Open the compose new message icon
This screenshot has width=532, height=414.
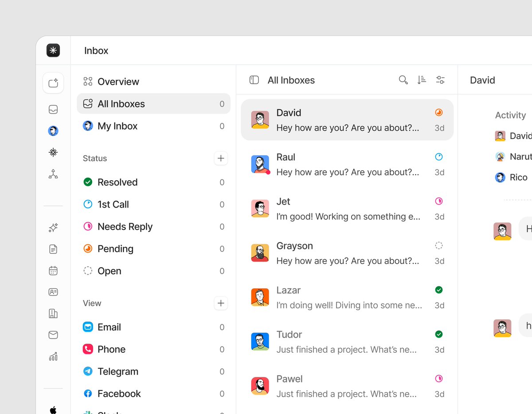tap(53, 83)
